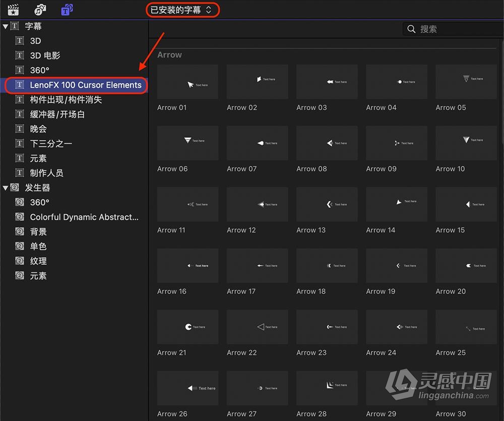The width and height of the screenshot is (504, 421).
Task: Select the 单色 generators category
Action: click(38, 247)
